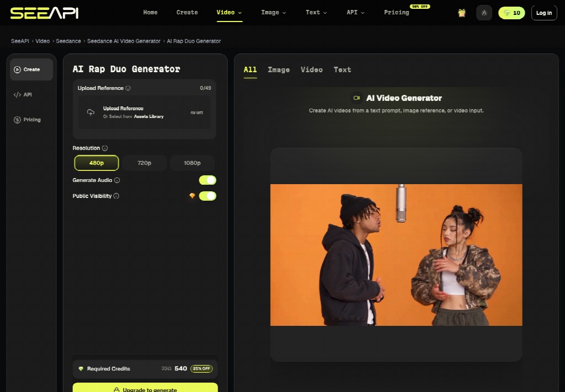Expand the API dropdown menu

click(355, 12)
